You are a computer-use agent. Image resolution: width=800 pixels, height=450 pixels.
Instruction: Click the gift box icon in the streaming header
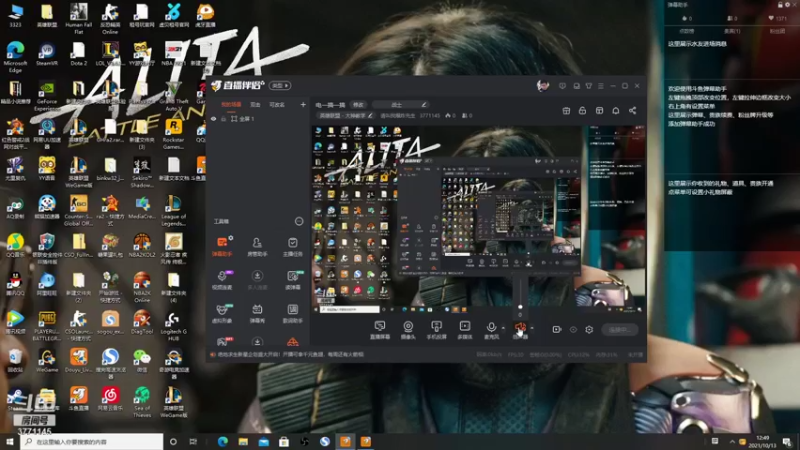click(566, 111)
